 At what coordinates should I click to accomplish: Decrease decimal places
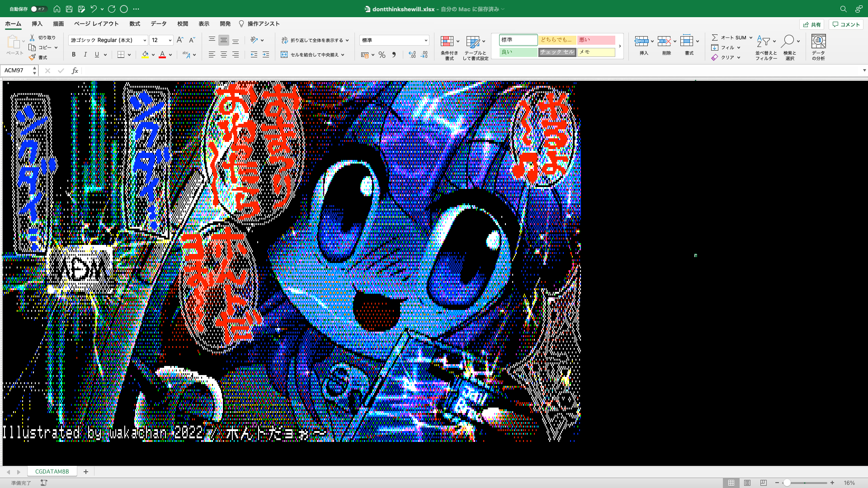pos(424,55)
